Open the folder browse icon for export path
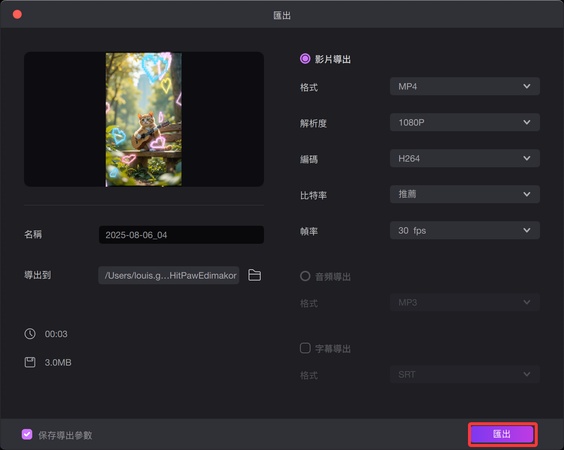 coord(254,275)
